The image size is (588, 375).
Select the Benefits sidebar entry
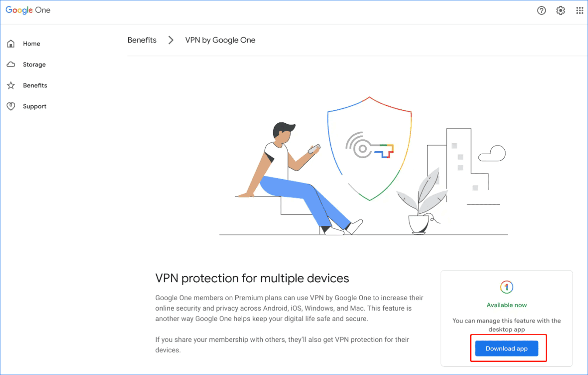[x=35, y=85]
